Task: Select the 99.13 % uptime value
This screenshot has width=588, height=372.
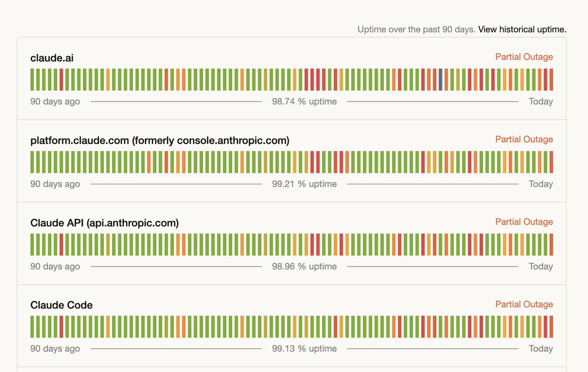Action: pos(304,348)
